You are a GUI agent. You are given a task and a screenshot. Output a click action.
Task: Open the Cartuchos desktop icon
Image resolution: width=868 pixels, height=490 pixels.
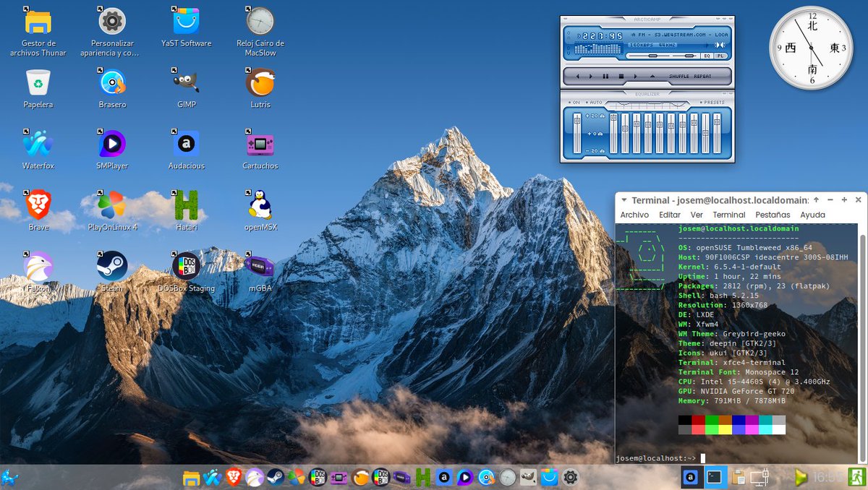260,150
